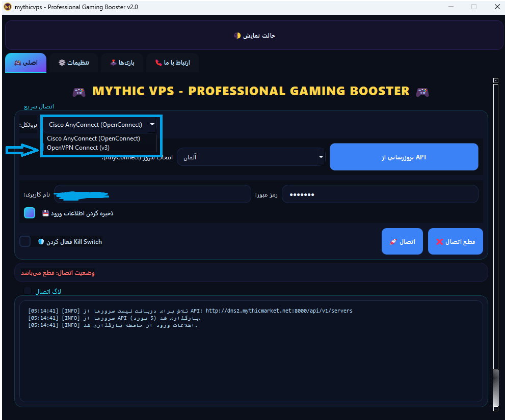
Task: Click the shield icon beside Kill Switch
Action: tap(41, 242)
